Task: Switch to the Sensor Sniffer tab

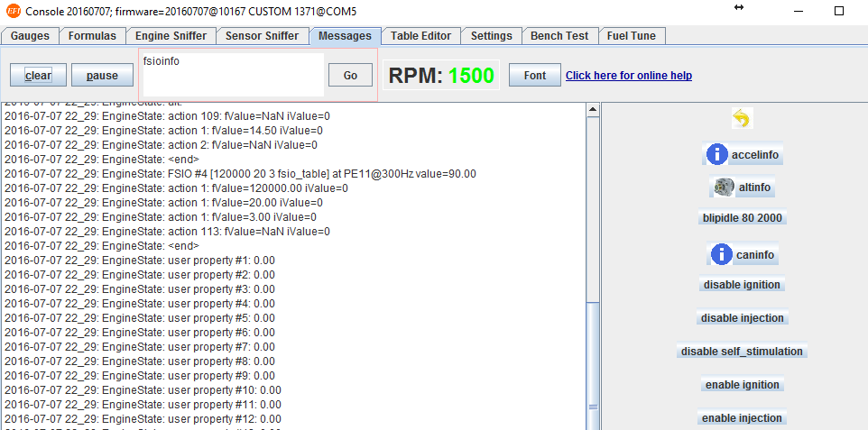Action: 261,36
